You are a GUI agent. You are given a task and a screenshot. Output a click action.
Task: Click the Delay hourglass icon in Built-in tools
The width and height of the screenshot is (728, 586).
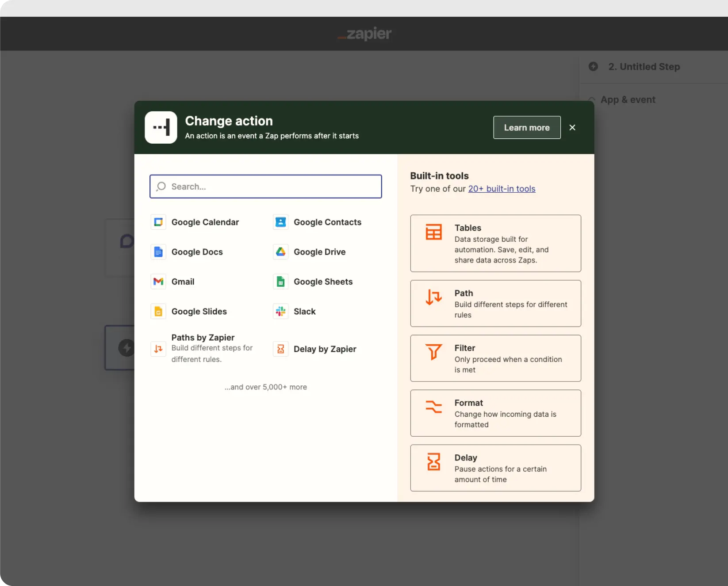(433, 462)
